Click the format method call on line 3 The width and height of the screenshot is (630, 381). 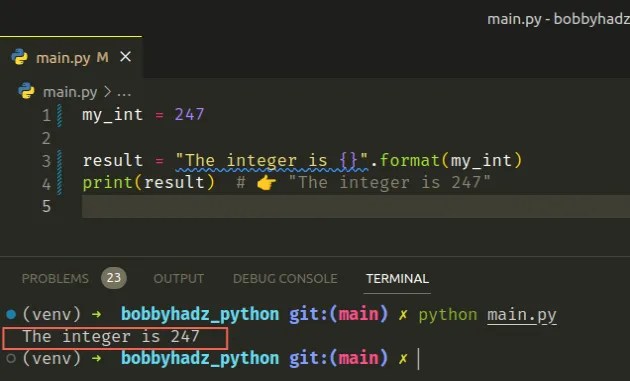tap(410, 160)
